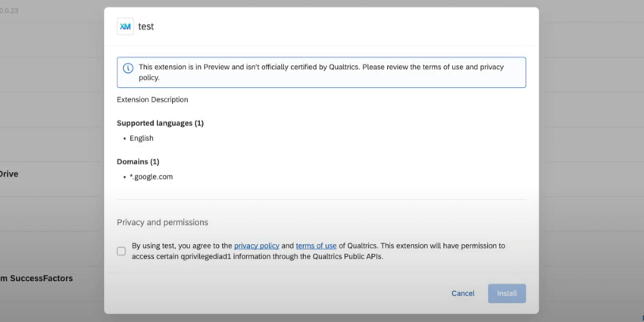Click the Preview certification notice text
Image resolution: width=644 pixels, height=322 pixels.
[320, 72]
